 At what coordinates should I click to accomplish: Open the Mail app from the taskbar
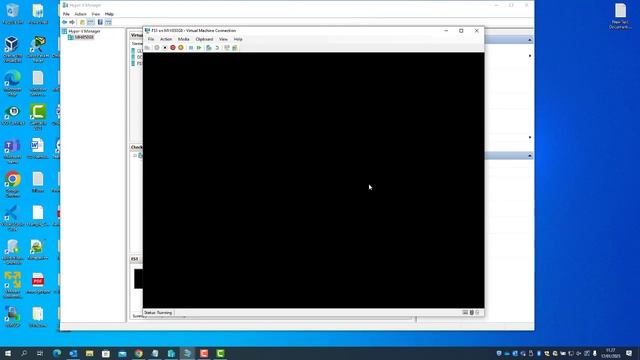pyautogui.click(x=122, y=353)
